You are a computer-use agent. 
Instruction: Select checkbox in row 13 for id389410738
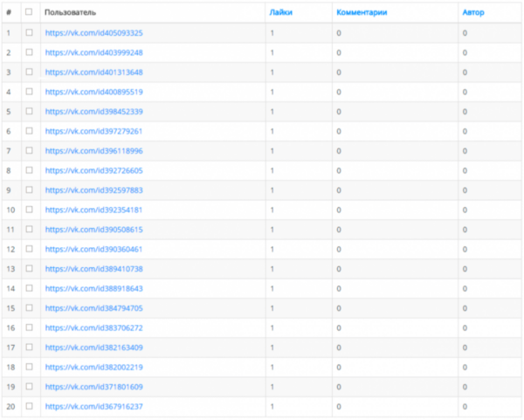(x=29, y=269)
